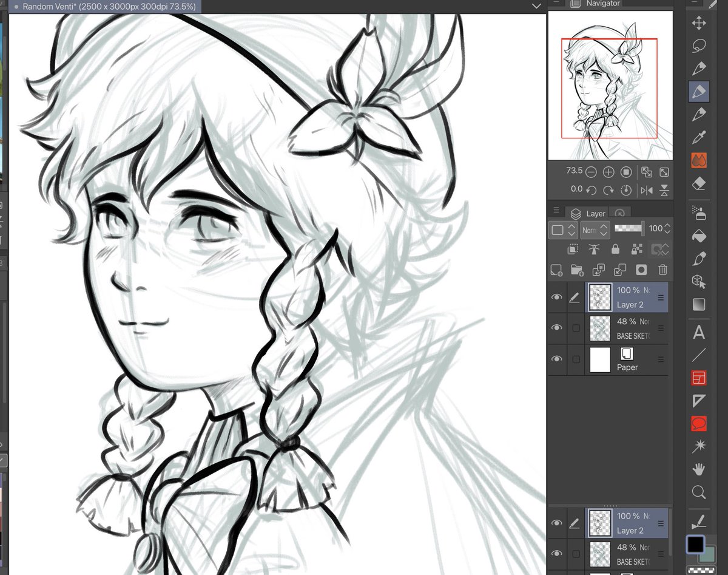Select the Text tool

point(699,333)
